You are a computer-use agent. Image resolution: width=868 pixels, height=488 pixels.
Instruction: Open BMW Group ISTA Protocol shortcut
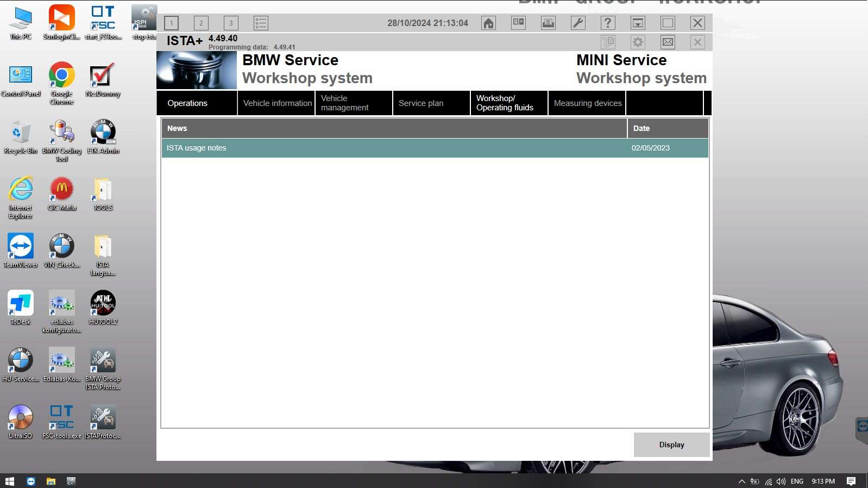coord(103,369)
